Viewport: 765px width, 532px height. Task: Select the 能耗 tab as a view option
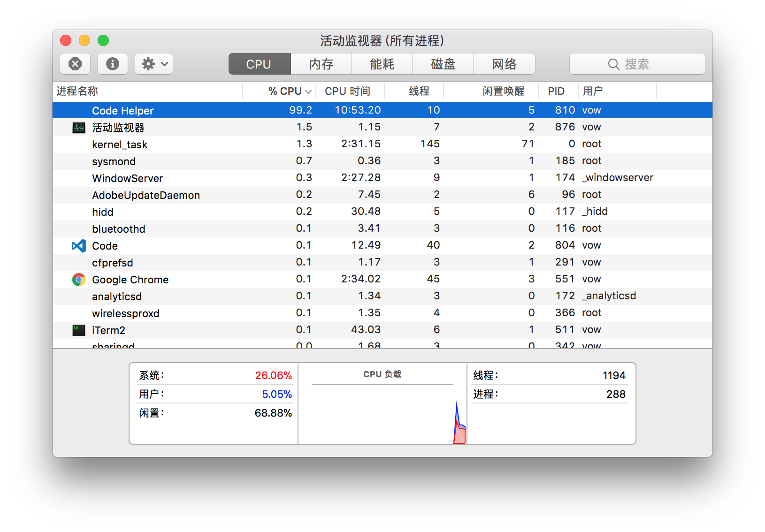(x=382, y=64)
